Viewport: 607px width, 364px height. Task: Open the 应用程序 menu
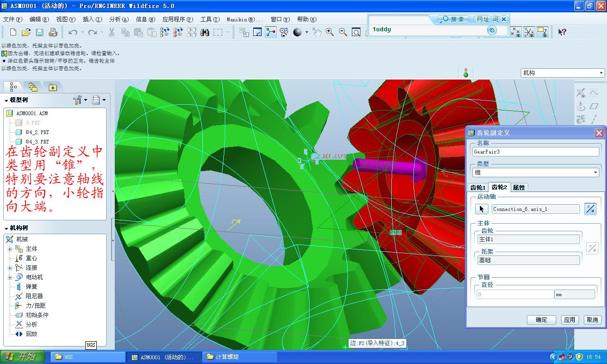click(x=177, y=19)
